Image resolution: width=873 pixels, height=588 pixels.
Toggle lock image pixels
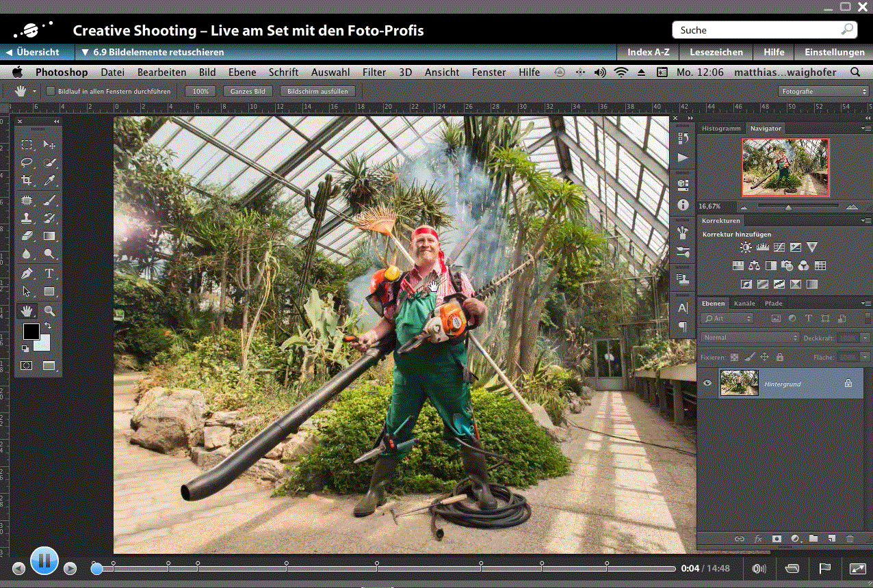(x=749, y=357)
